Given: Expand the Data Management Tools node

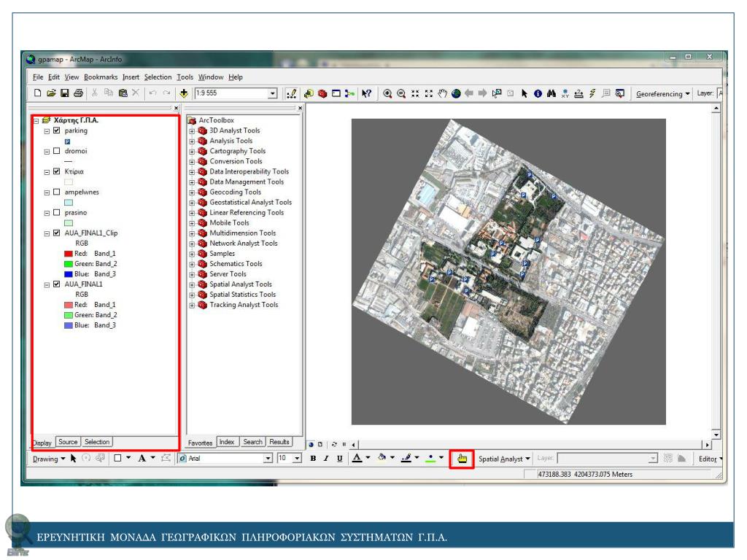Looking at the screenshot, I should 192,182.
